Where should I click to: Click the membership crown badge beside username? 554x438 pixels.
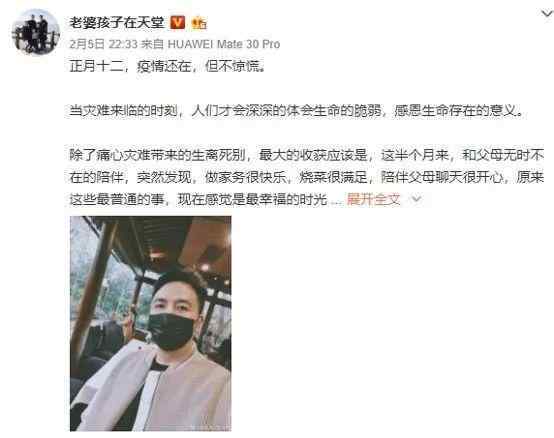click(199, 23)
